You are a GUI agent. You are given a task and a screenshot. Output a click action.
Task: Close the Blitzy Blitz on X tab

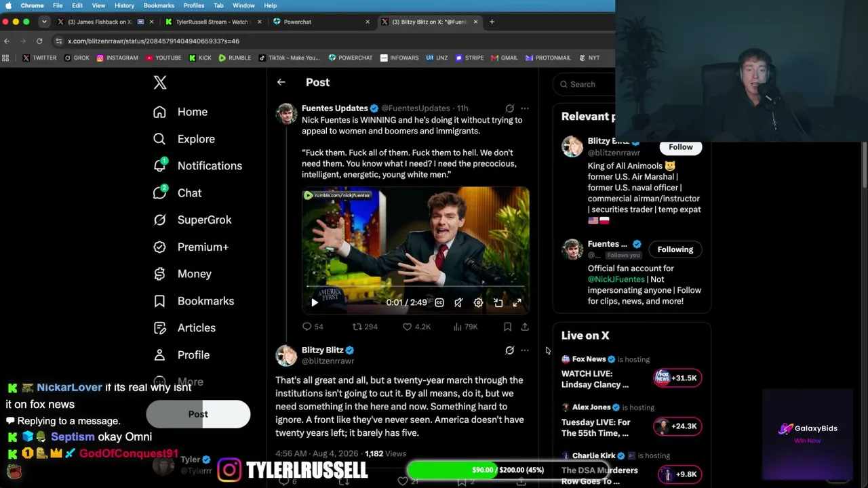(475, 22)
